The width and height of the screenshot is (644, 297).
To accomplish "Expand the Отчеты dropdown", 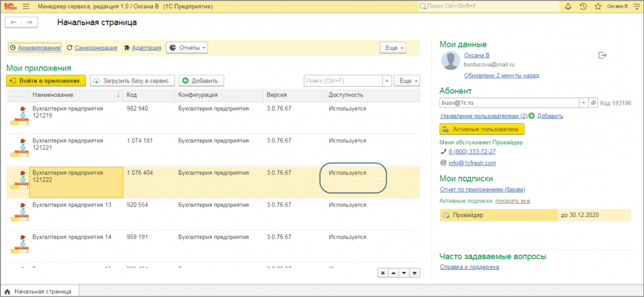I will coord(187,48).
